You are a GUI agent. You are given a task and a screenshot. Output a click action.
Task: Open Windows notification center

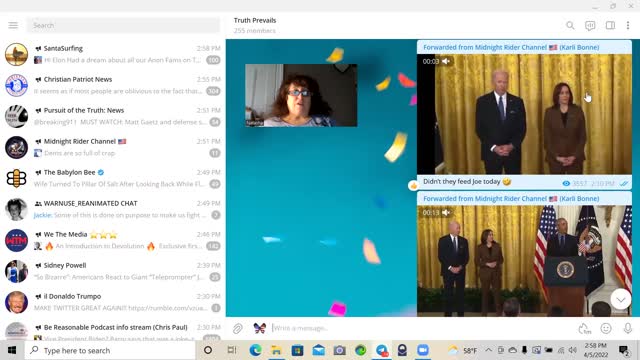[x=624, y=350]
